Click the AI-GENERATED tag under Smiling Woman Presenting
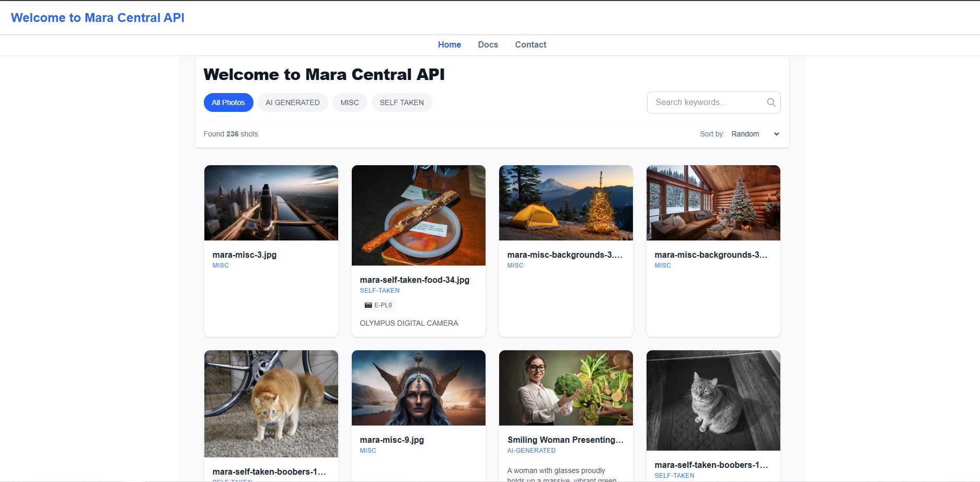Screen dimensions: 980x482 point(531,450)
